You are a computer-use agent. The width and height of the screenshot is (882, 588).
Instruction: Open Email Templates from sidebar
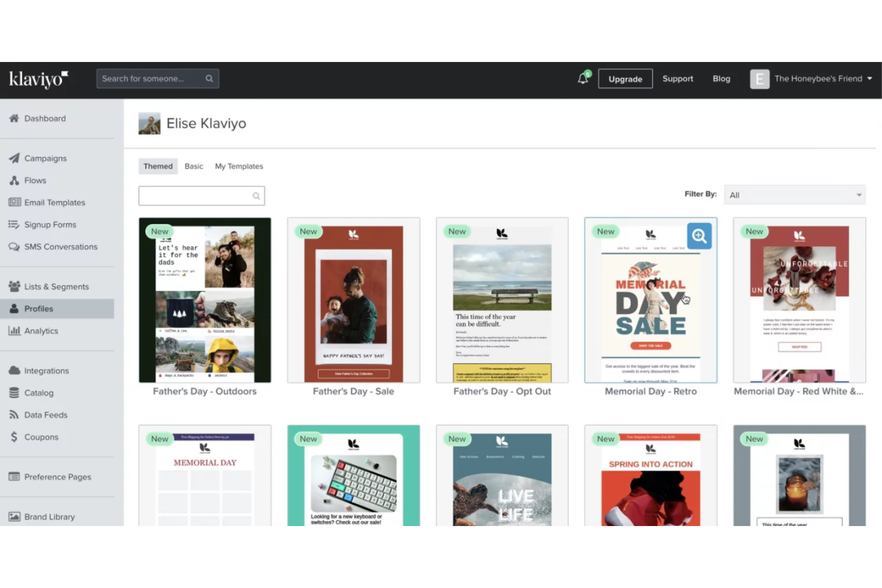tap(54, 202)
